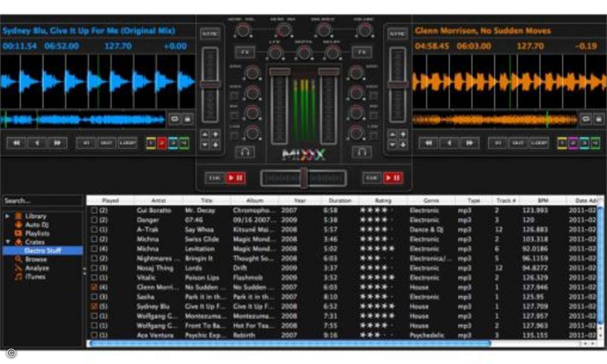Sort tracks by the Artist column

click(158, 201)
